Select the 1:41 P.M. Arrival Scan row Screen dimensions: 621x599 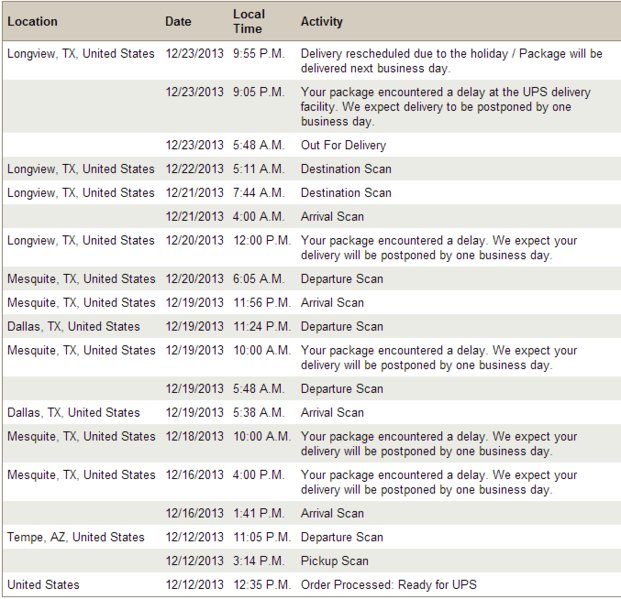(312, 513)
